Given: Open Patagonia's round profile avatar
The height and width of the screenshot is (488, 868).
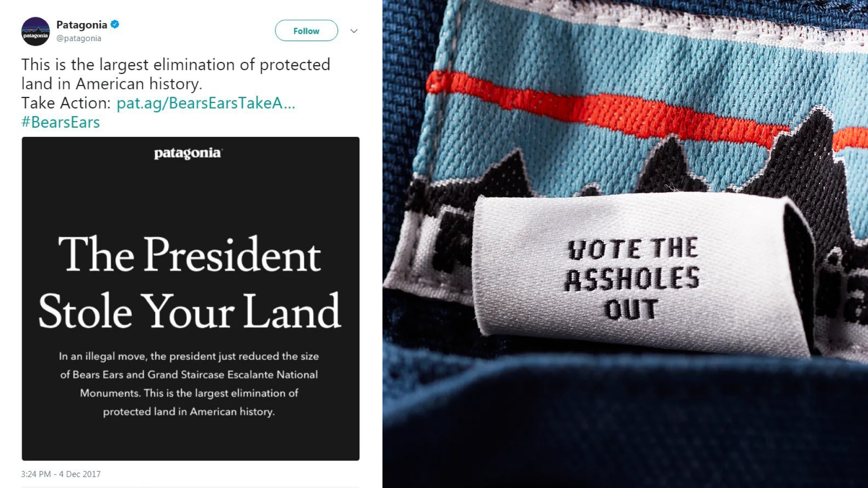Looking at the screenshot, I should click(35, 32).
